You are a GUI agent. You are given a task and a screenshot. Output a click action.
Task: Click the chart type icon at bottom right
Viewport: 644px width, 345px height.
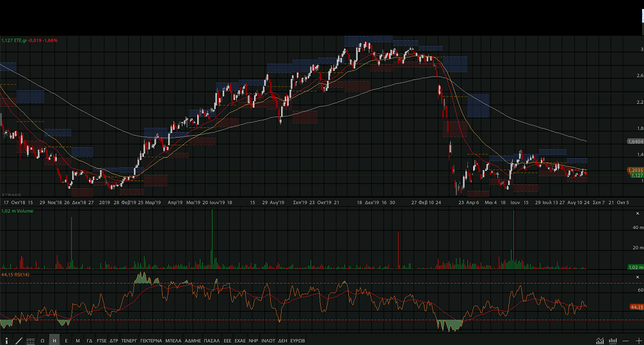tap(600, 341)
